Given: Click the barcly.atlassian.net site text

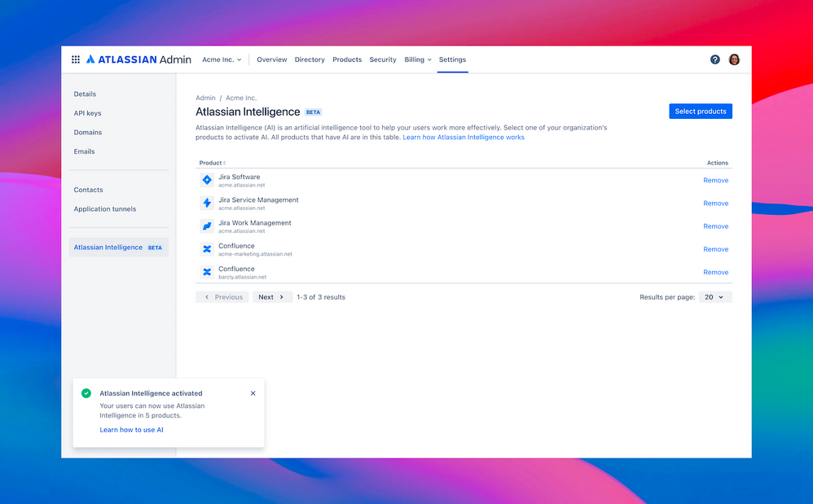Looking at the screenshot, I should pos(242,277).
